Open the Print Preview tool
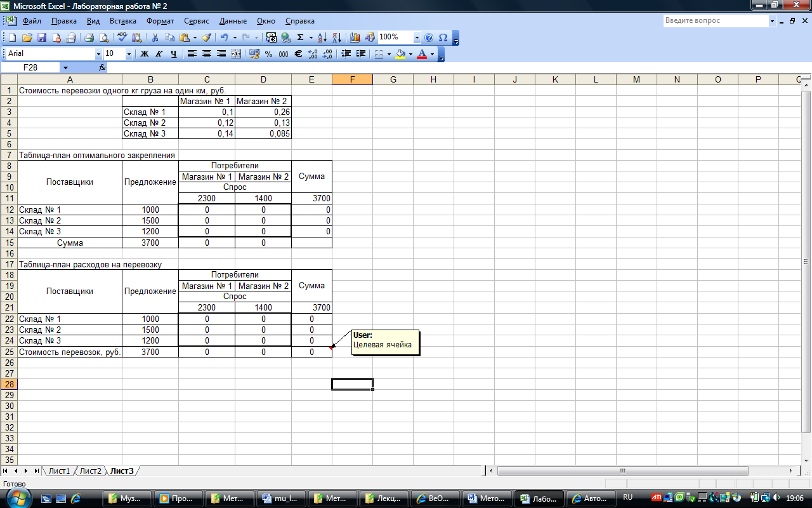 104,37
